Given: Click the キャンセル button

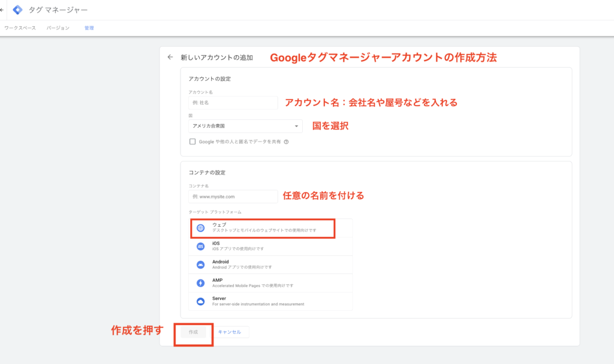Looking at the screenshot, I should coord(230,332).
